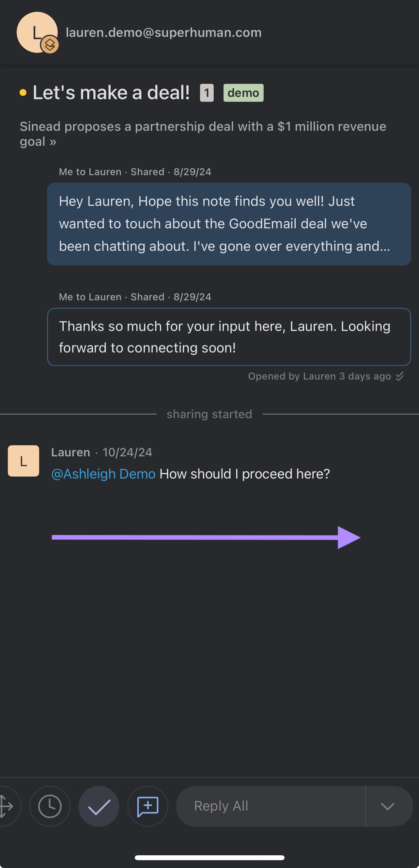This screenshot has height=868, width=419.
Task: Tap the L avatar beside Lauren's comment
Action: click(23, 461)
